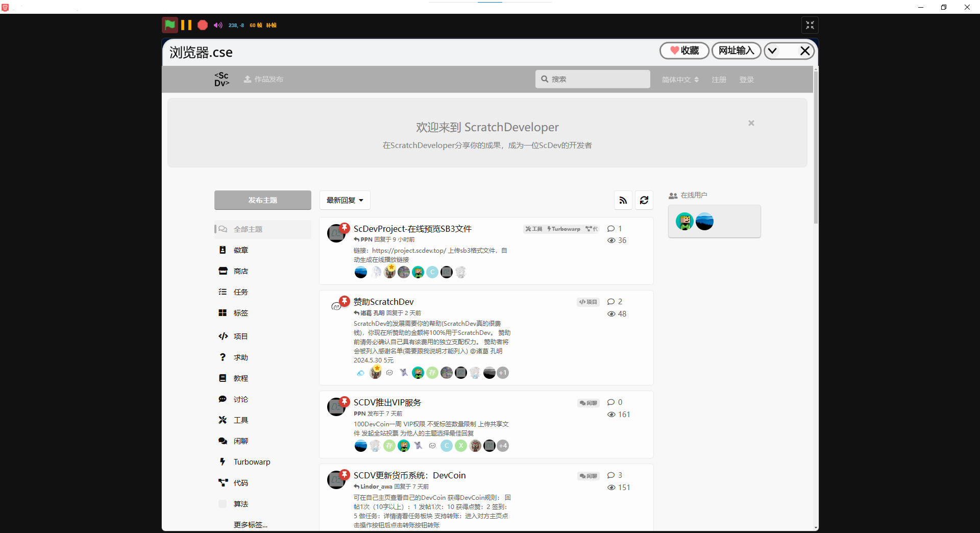
Task: Click the page vertical scrollbar
Action: point(816,148)
